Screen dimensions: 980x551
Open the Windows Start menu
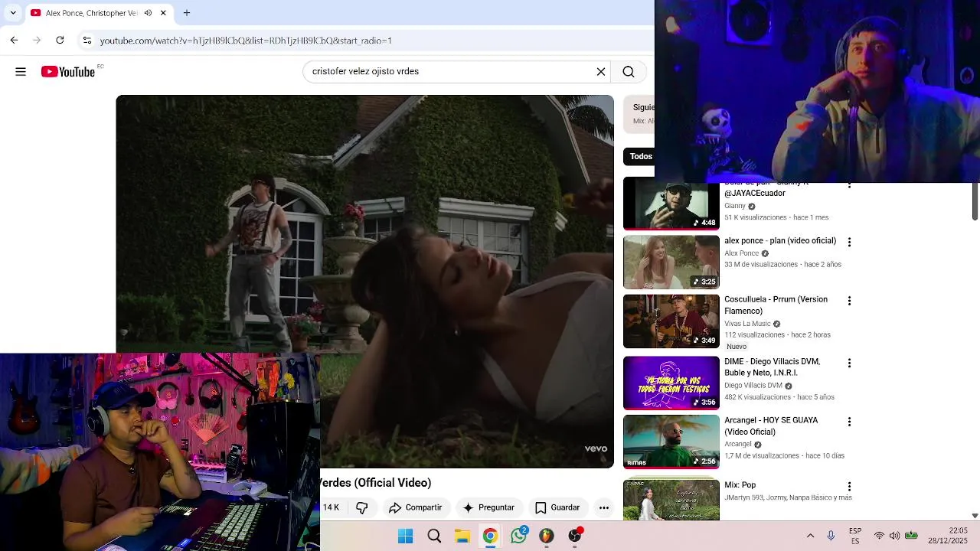point(406,536)
